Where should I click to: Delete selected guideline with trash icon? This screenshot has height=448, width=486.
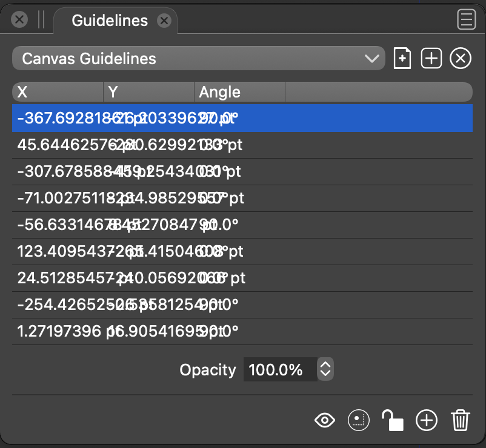click(x=461, y=420)
